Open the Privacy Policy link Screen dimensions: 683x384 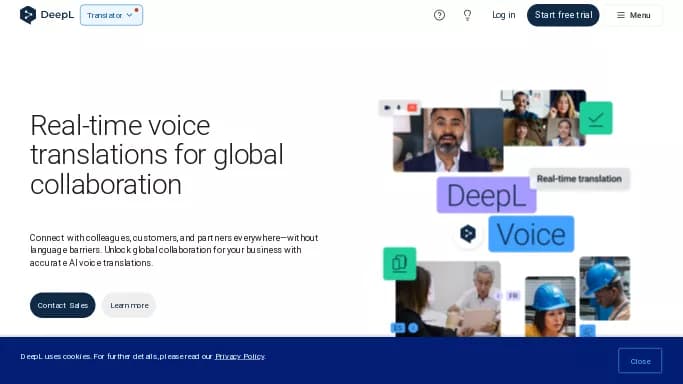point(240,356)
